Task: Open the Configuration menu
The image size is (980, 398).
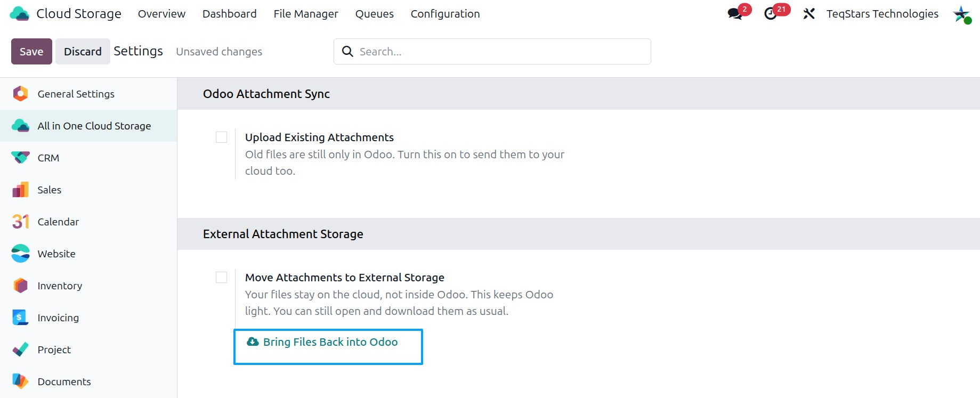Action: 446,14
